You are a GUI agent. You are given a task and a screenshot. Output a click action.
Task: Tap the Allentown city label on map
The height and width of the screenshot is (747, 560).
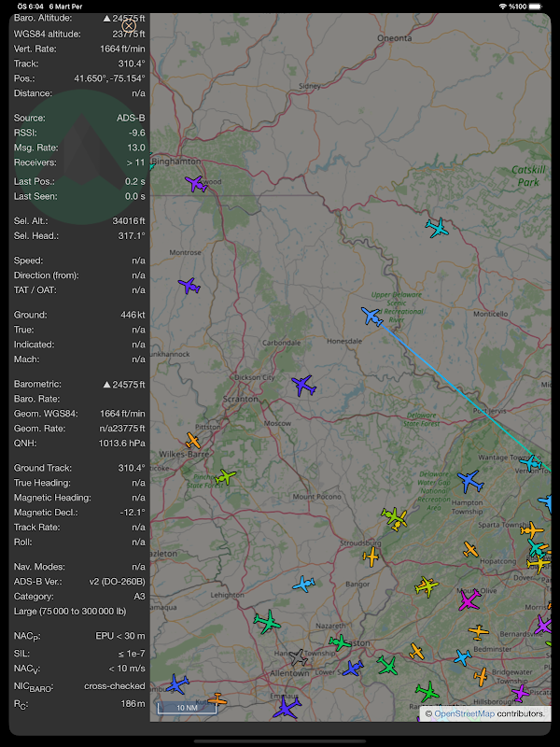tap(289, 673)
